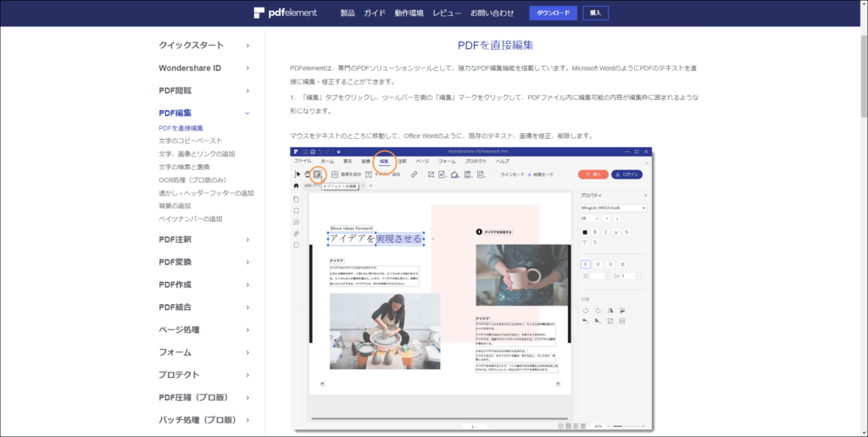This screenshot has height=437, width=868.
Task: Click the edit object pencil icon
Action: pos(318,174)
